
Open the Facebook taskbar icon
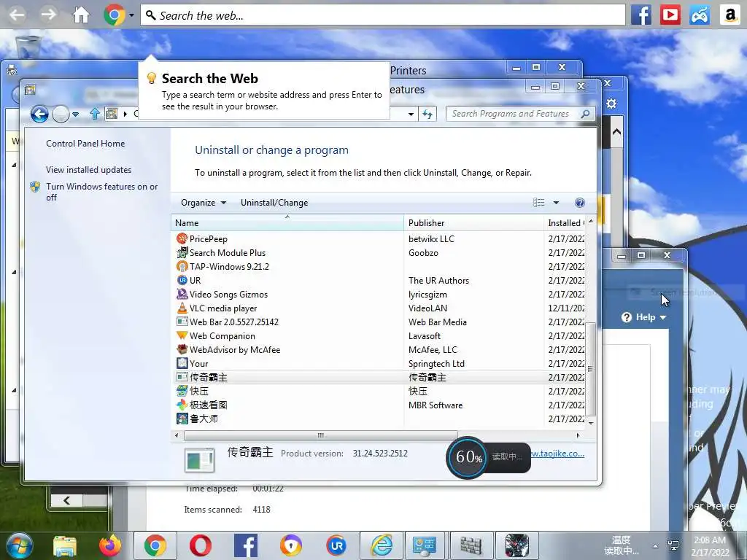click(246, 545)
